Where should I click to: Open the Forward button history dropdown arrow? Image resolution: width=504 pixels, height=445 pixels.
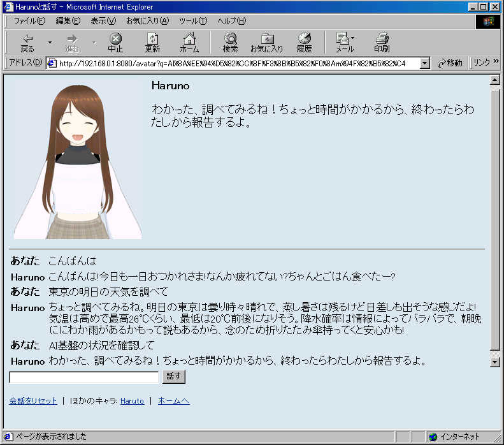[94, 43]
